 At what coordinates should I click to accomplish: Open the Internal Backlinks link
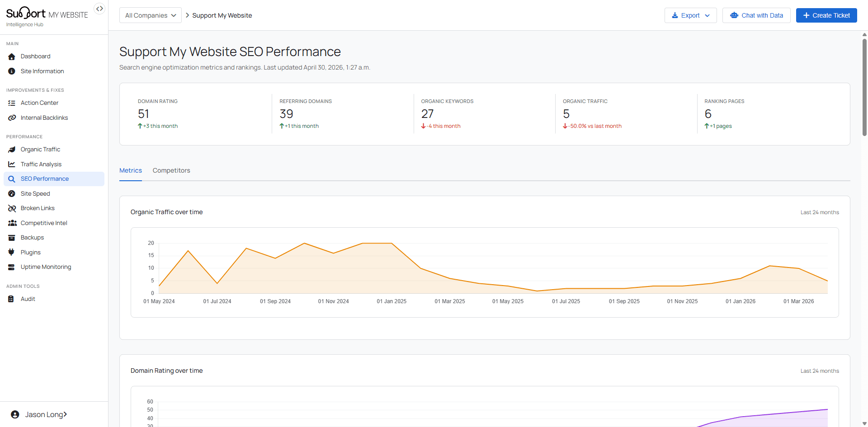tap(54, 118)
